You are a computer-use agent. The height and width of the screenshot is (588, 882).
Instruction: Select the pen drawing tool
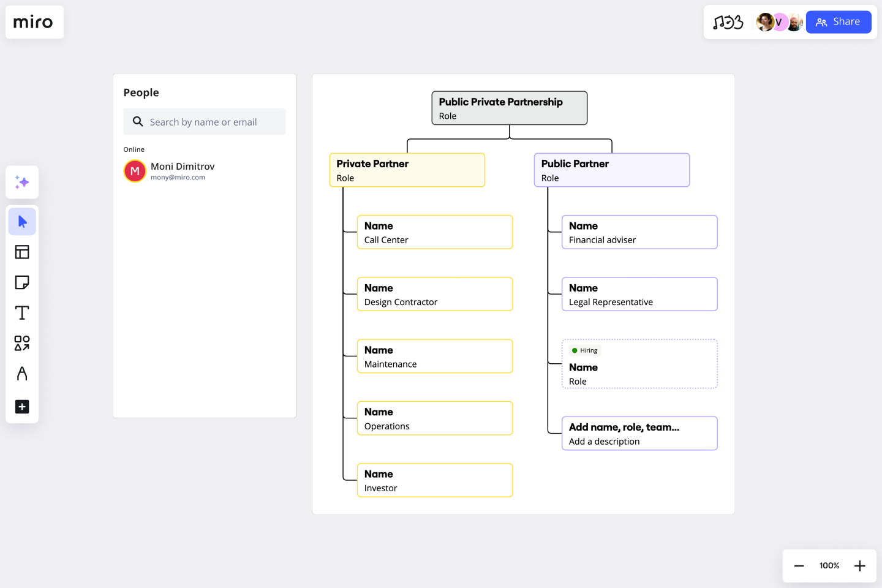(x=22, y=374)
